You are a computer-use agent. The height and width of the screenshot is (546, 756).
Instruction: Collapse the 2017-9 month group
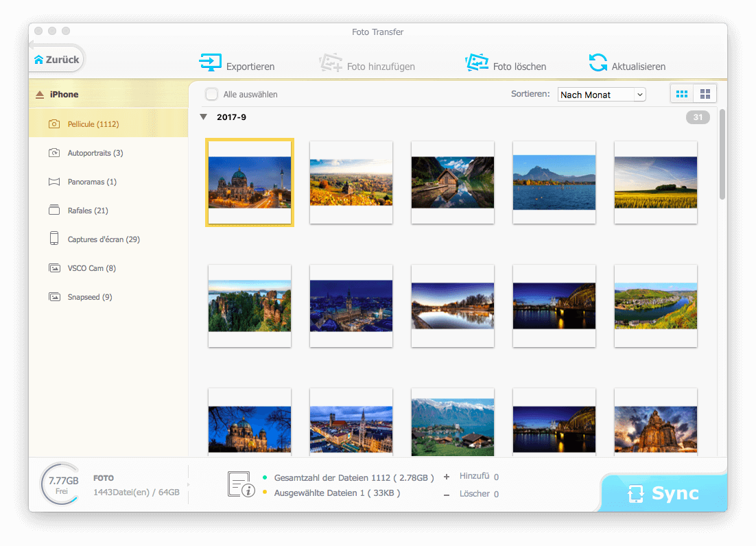(203, 117)
